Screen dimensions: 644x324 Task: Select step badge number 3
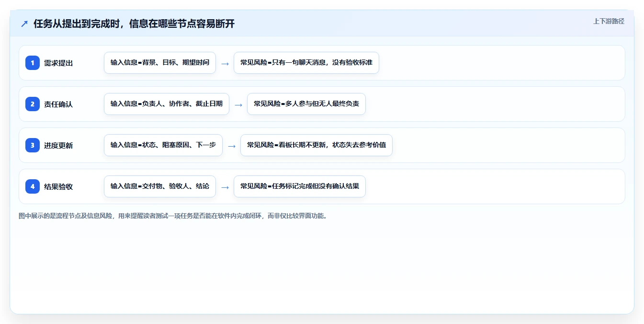(33, 145)
